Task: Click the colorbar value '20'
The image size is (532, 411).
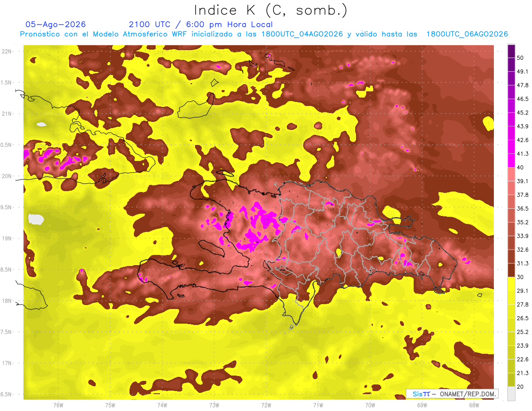Action: tap(521, 387)
